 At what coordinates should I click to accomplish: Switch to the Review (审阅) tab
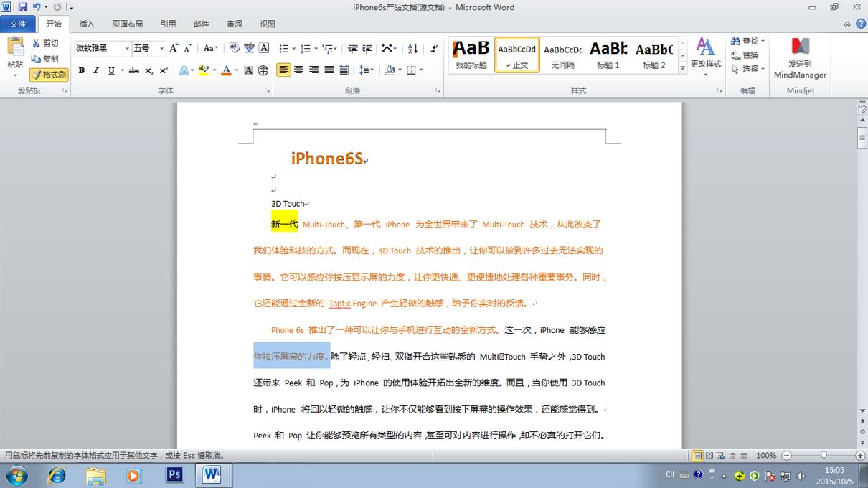tap(235, 24)
